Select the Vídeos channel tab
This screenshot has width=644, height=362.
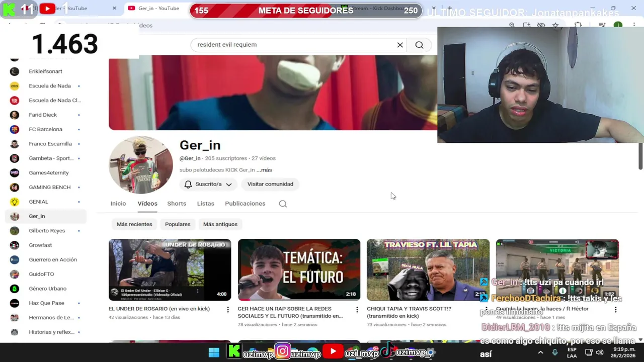pos(147,204)
